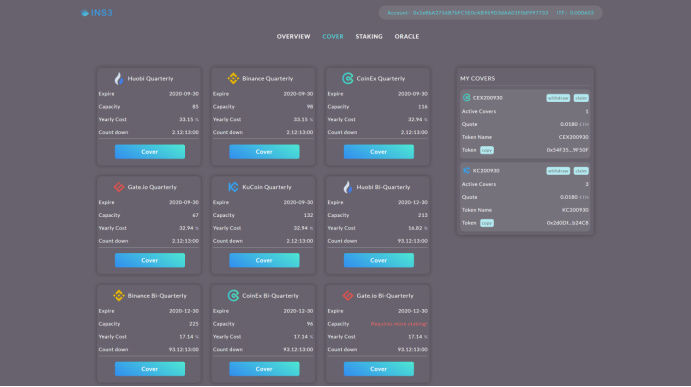Click the MY COVERS heading
This screenshot has width=691, height=387.
coord(478,78)
